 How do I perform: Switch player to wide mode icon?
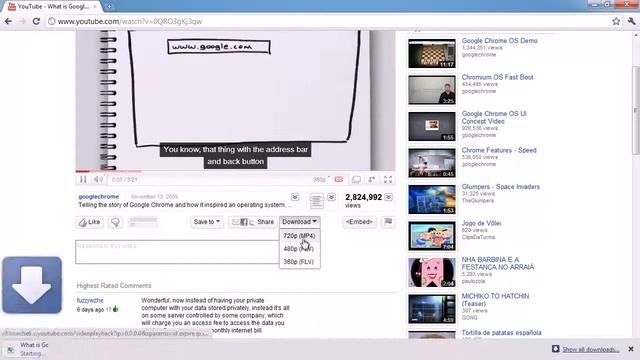click(356, 179)
